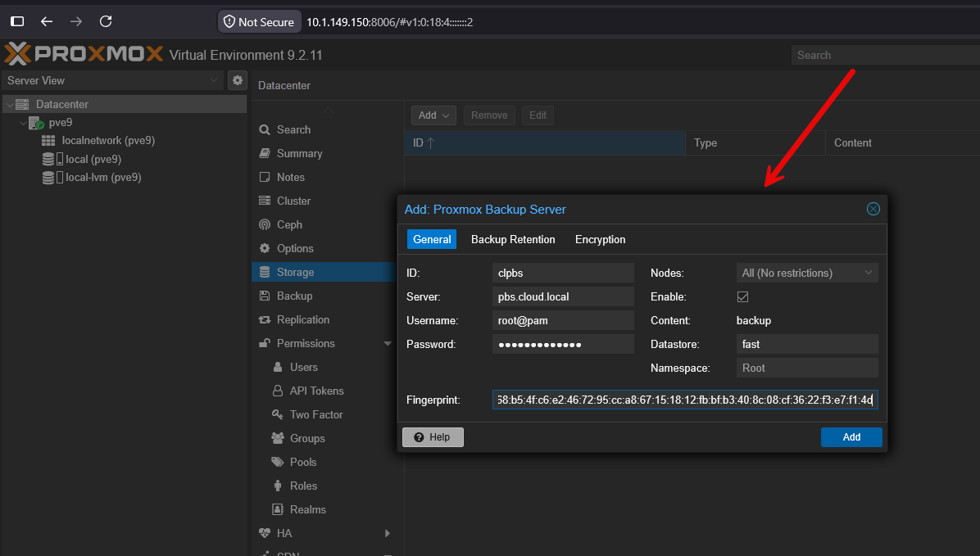Click the disabled Edit button

pyautogui.click(x=538, y=115)
